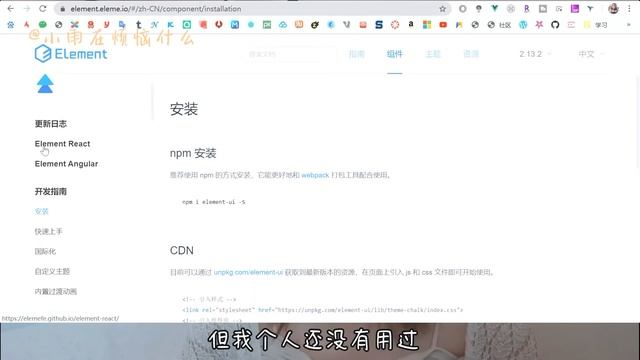Viewport: 640px width, 360px height.
Task: Select 快速上手 in the sidebar
Action: pos(49,231)
